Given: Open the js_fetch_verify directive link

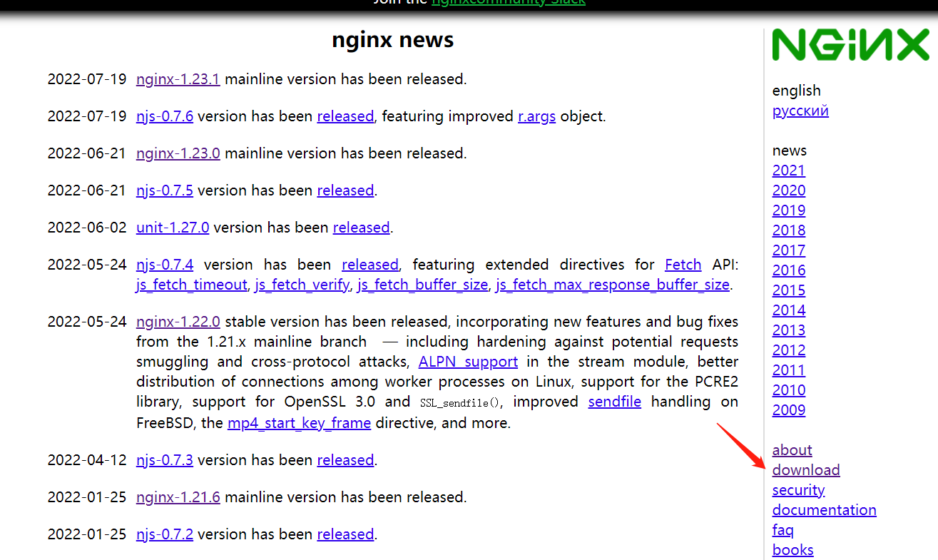Looking at the screenshot, I should [302, 285].
